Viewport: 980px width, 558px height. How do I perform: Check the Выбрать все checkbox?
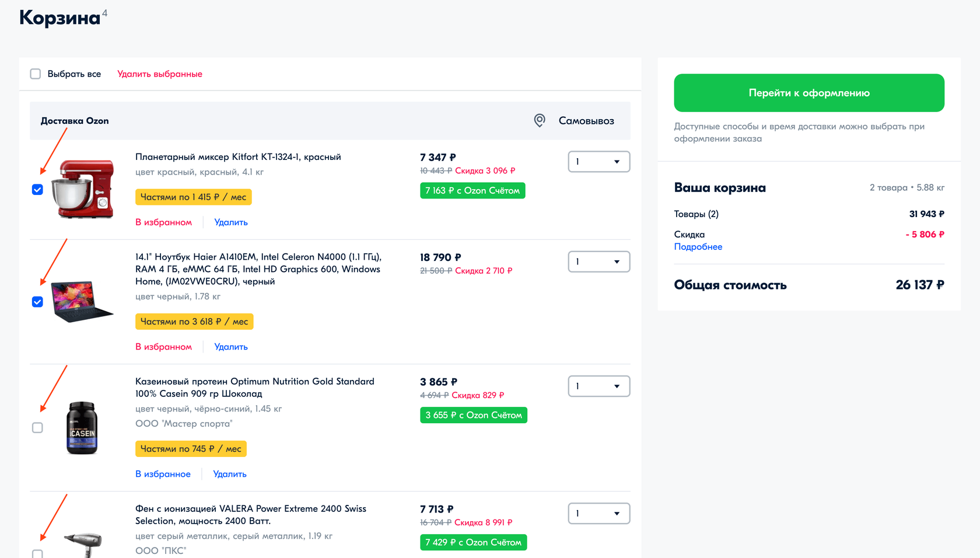(x=36, y=74)
